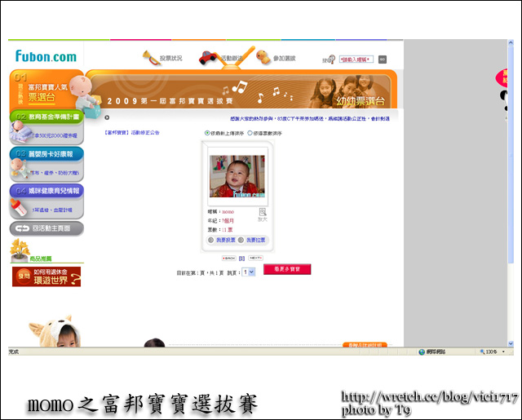
Task: Click the 我要拉票 canvass link
Action: 255,240
